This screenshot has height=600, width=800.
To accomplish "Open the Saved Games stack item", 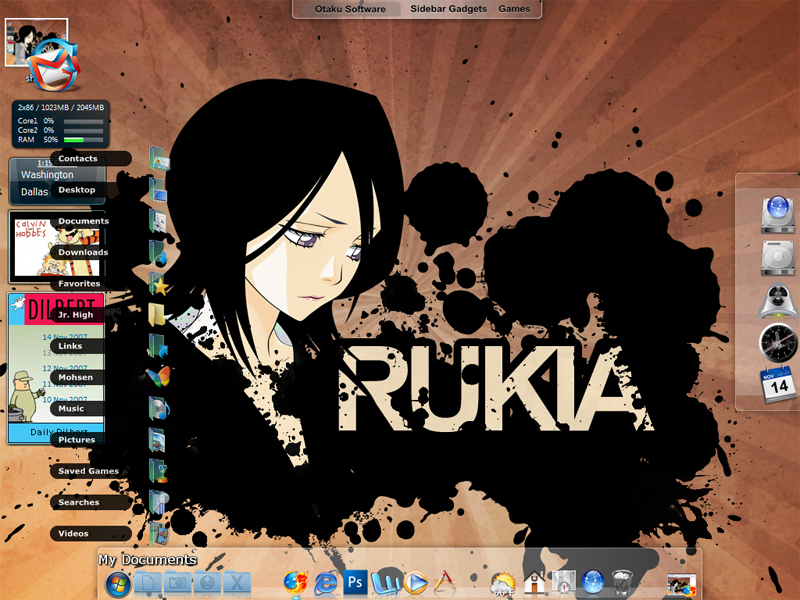I will (89, 471).
